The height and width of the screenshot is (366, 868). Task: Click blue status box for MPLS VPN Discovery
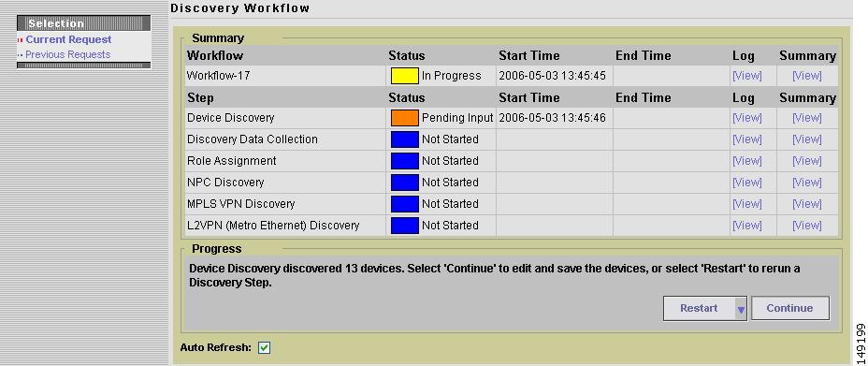[x=405, y=204]
